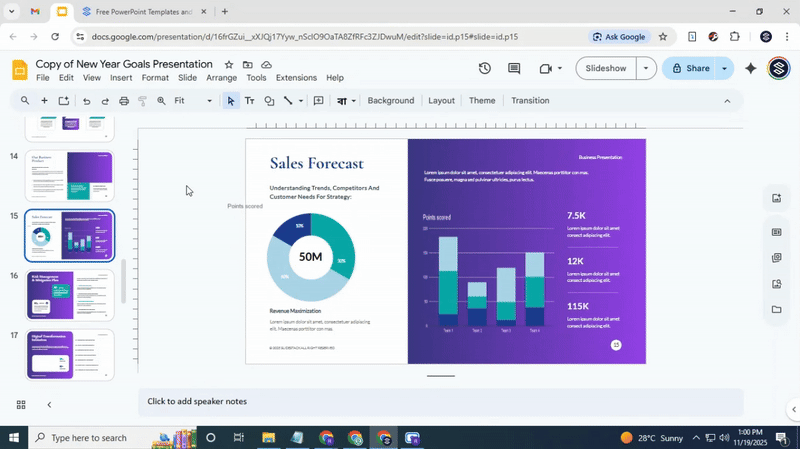The width and height of the screenshot is (800, 449).
Task: Click the filmstrip vertical scrollbar
Action: coord(123,282)
